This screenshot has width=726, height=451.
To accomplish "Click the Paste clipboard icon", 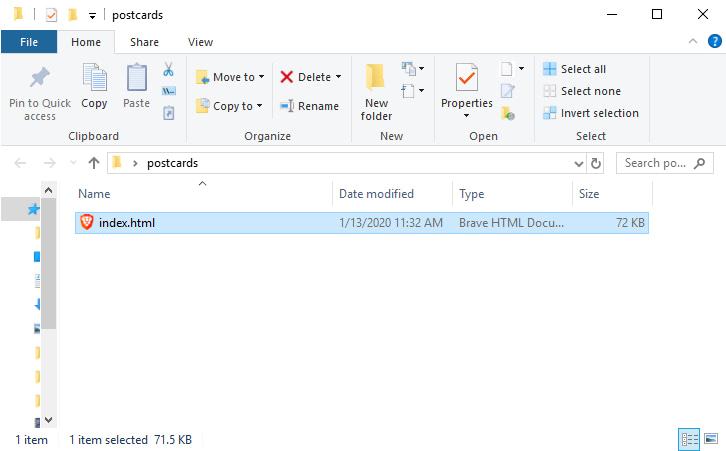I will click(x=137, y=77).
